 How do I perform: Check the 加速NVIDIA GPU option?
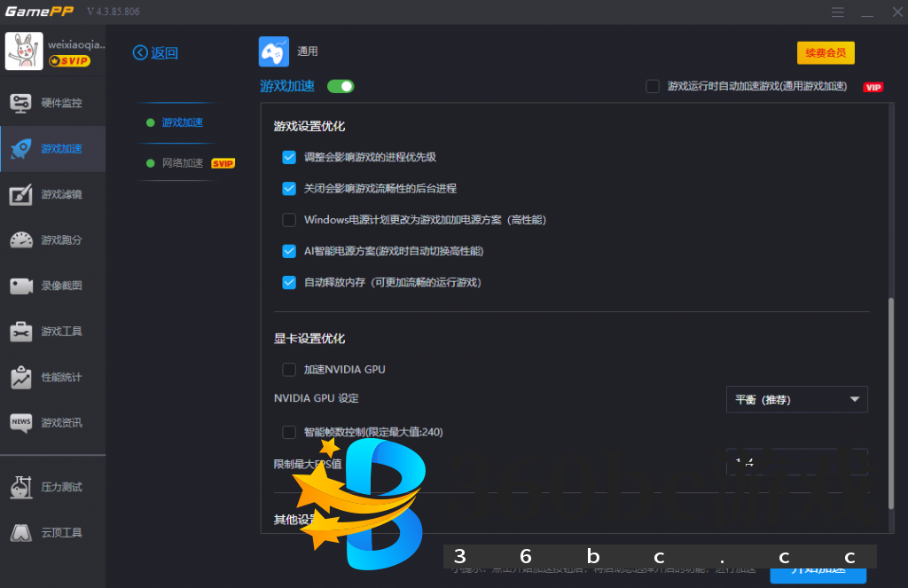tap(289, 369)
